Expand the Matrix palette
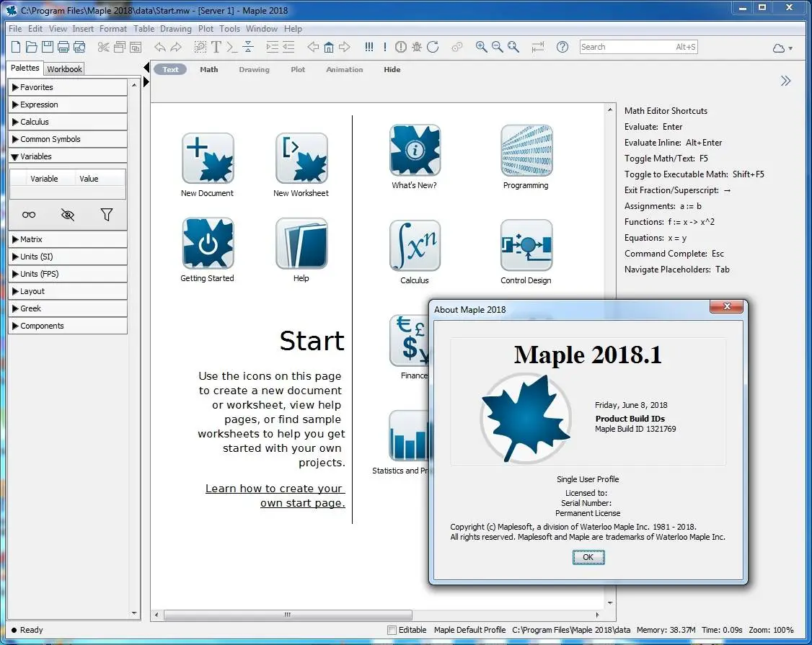The image size is (812, 645). [68, 239]
